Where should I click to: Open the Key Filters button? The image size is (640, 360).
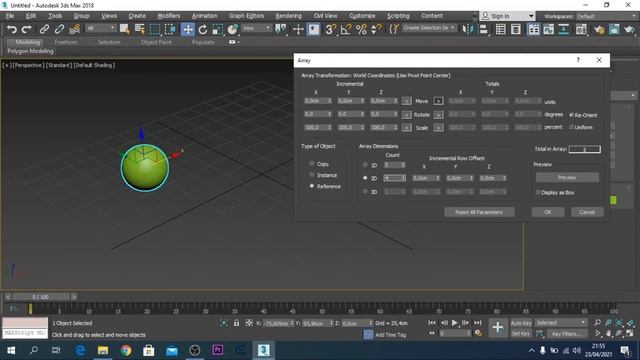(x=566, y=333)
